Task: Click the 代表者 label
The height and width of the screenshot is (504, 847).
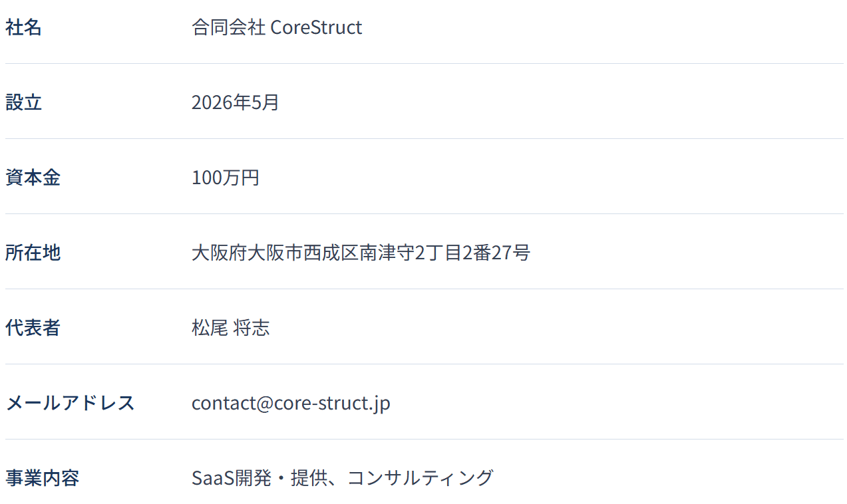Action: pos(33,328)
